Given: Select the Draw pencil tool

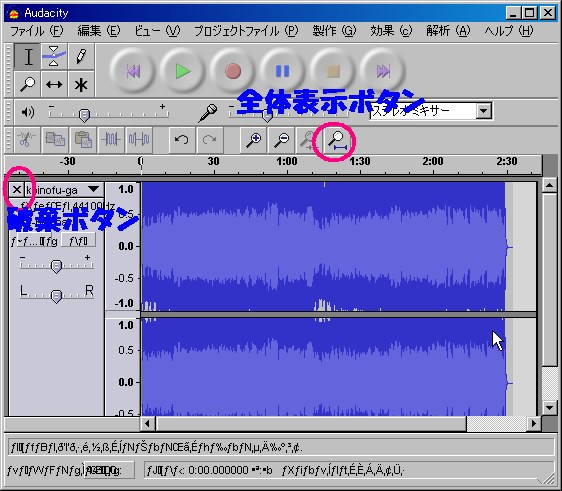Looking at the screenshot, I should (81, 57).
